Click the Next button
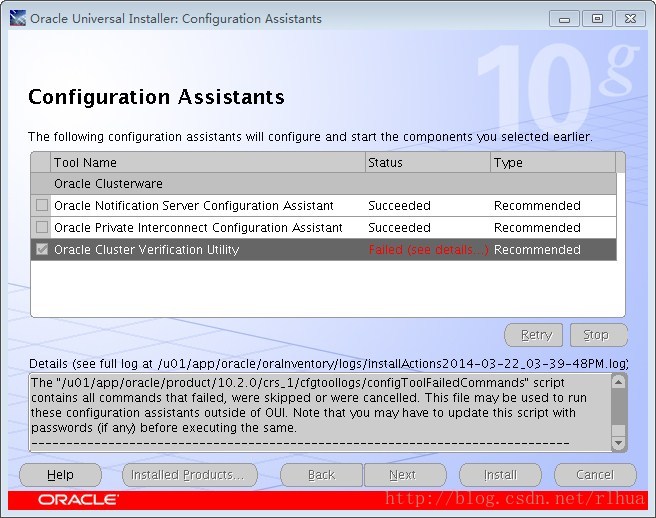Screen dimensions: 656x518 405,475
